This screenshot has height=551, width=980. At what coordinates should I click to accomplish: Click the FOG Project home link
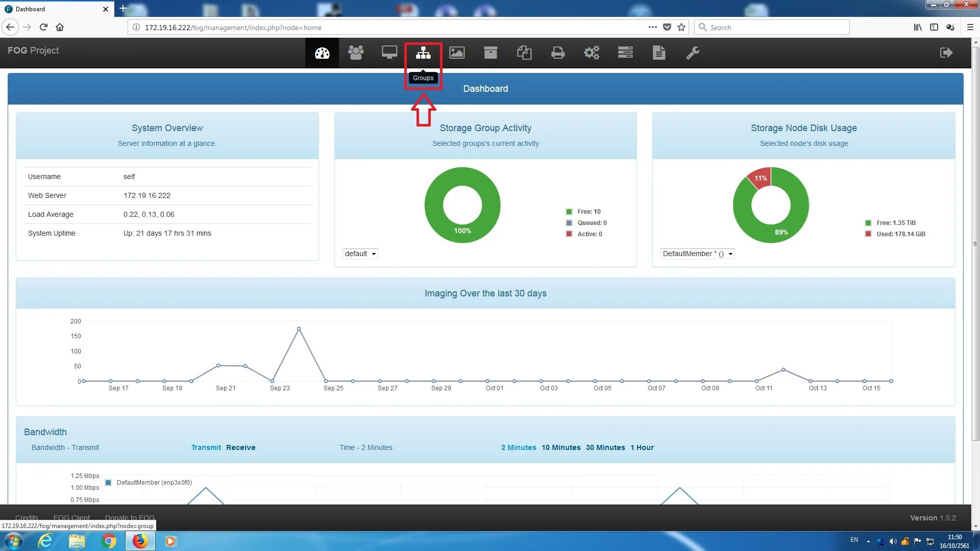pos(33,51)
